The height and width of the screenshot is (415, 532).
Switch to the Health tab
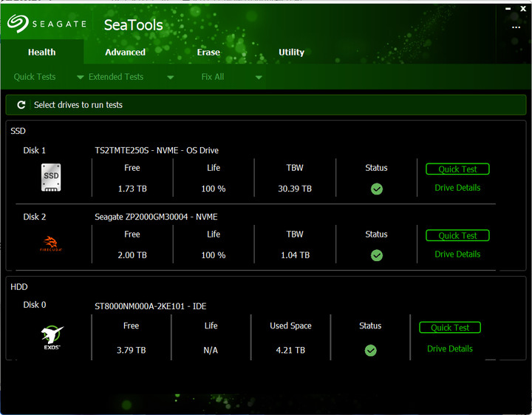[41, 52]
